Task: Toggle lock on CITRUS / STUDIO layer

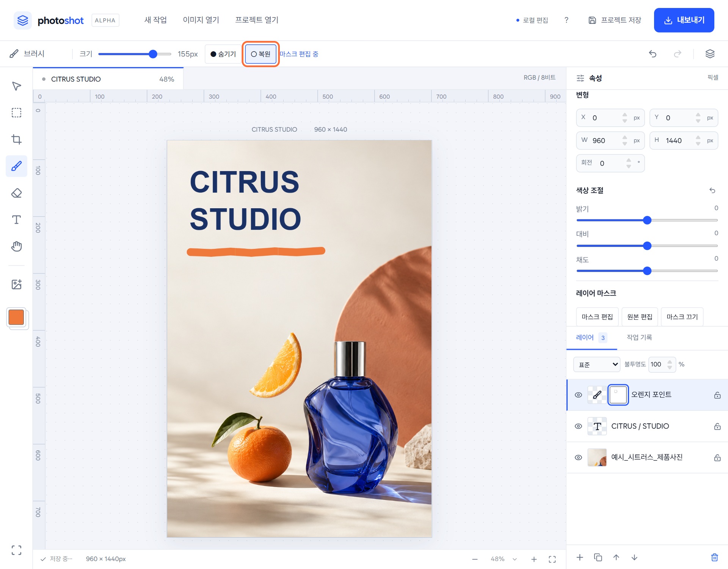Action: tap(717, 426)
